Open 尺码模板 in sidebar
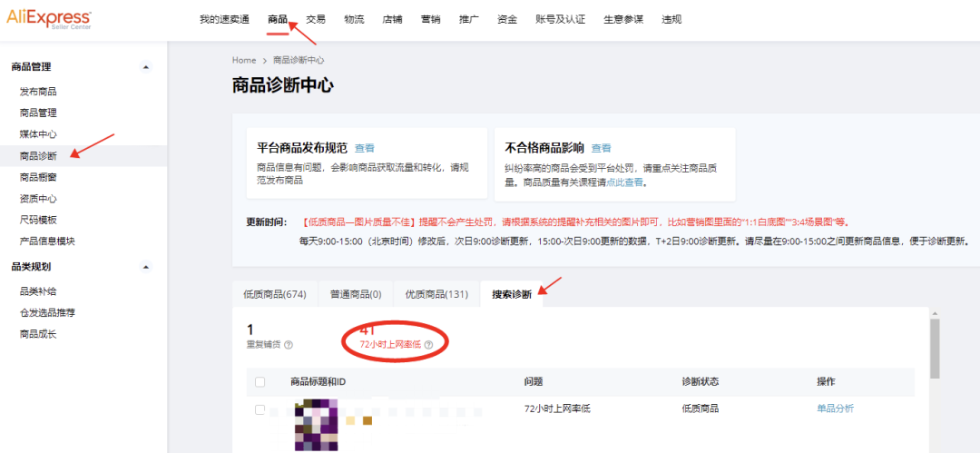Image resolution: width=980 pixels, height=453 pixels. pyautogui.click(x=38, y=221)
